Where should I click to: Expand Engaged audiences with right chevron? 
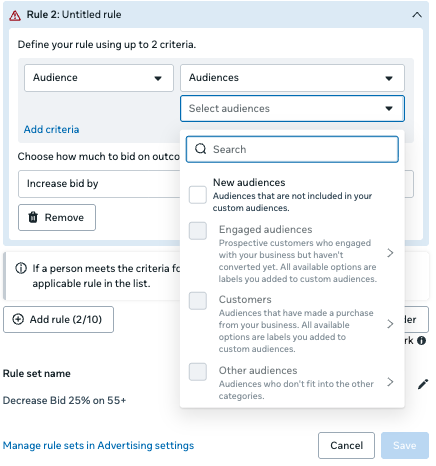[x=390, y=253]
